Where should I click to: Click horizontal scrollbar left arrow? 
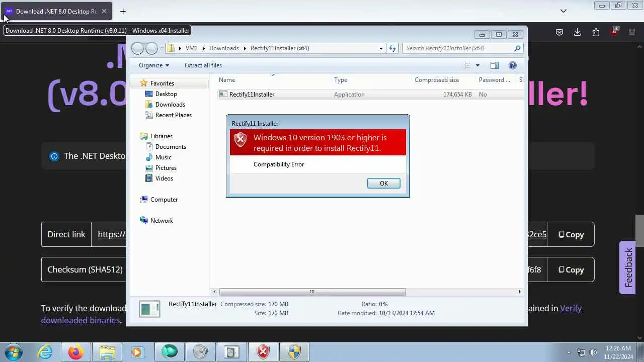[x=214, y=292]
